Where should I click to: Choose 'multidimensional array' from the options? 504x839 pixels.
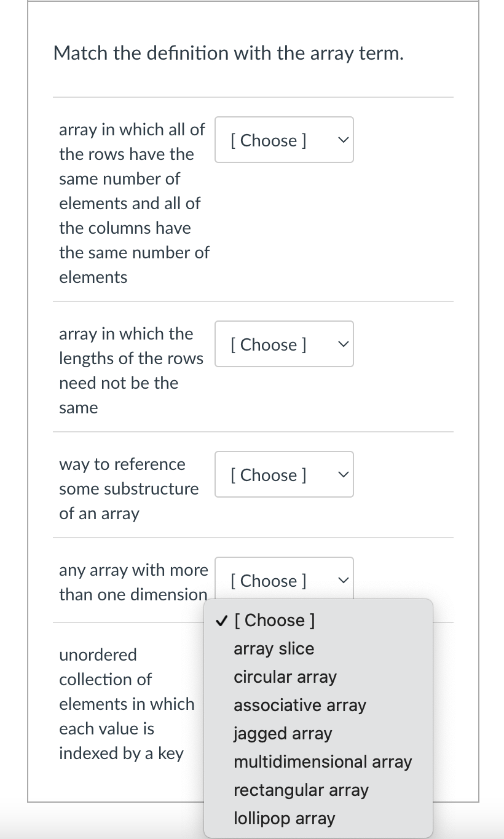(x=323, y=761)
